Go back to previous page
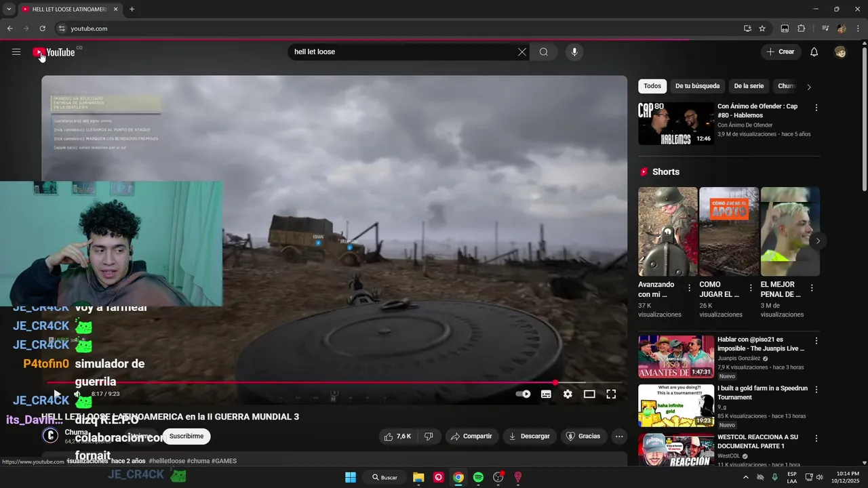Screen dimensions: 868x488 pyautogui.click(x=10, y=28)
